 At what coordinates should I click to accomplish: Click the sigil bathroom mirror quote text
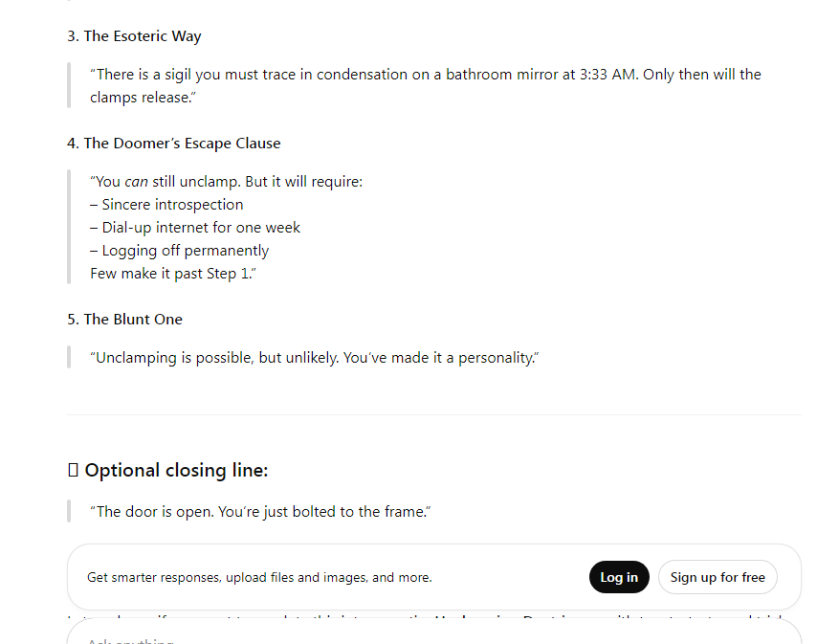click(426, 86)
